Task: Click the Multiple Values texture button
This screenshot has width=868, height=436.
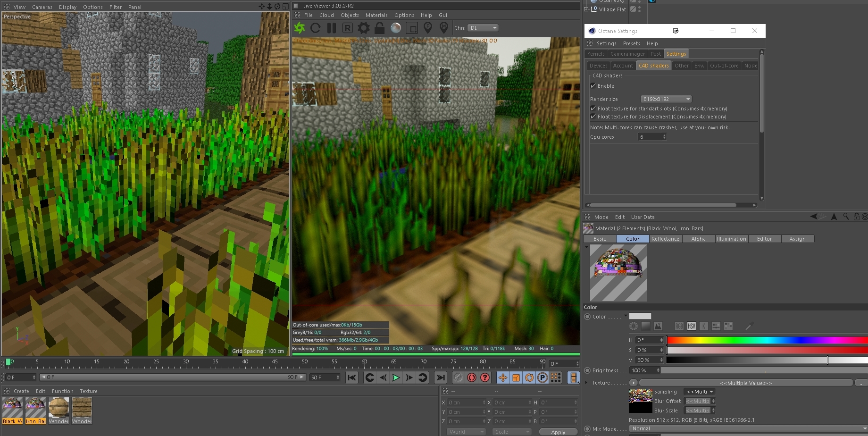Action: [x=746, y=383]
